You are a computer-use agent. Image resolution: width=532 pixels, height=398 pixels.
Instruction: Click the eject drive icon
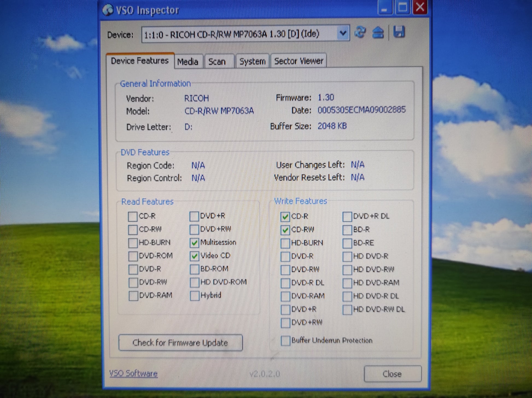point(378,33)
